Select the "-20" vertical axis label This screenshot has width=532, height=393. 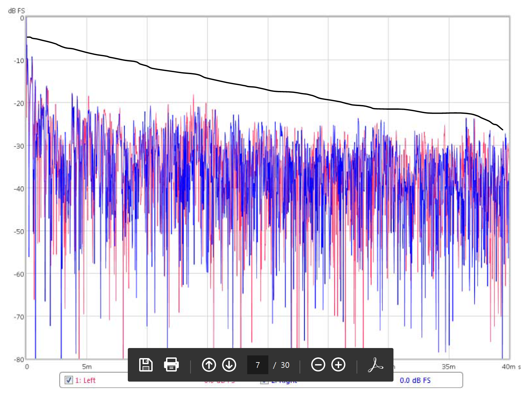click(x=19, y=103)
